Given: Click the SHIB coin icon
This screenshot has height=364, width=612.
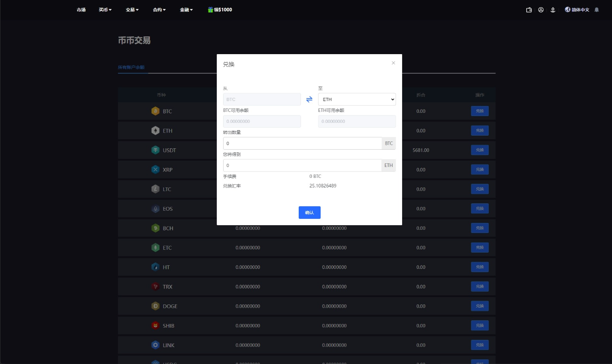Looking at the screenshot, I should (x=155, y=326).
